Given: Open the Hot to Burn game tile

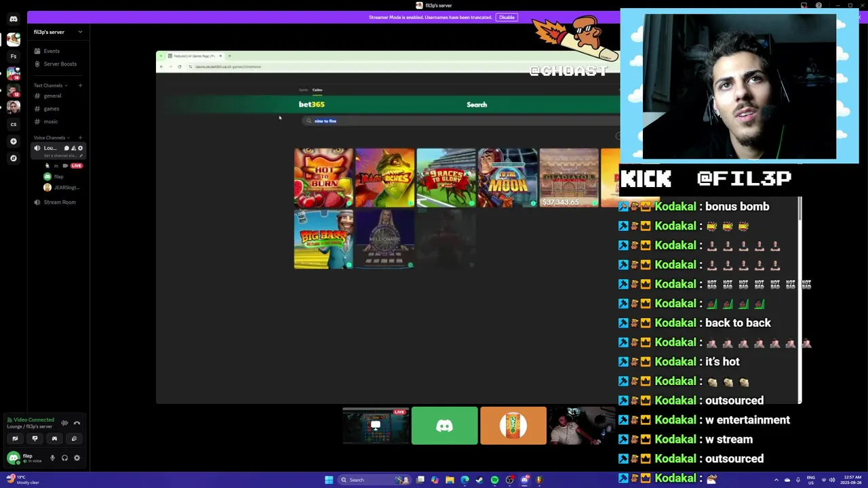Looking at the screenshot, I should point(323,178).
